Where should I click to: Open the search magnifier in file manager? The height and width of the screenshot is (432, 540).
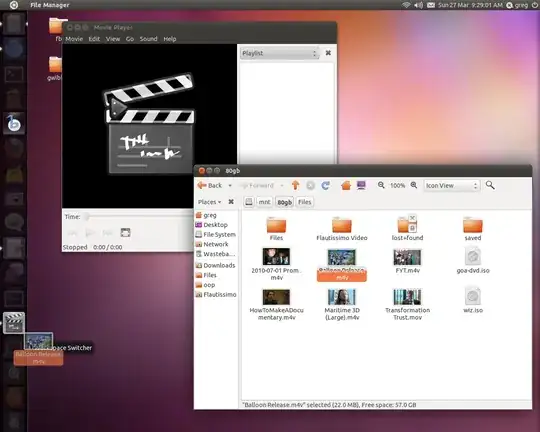(x=490, y=185)
